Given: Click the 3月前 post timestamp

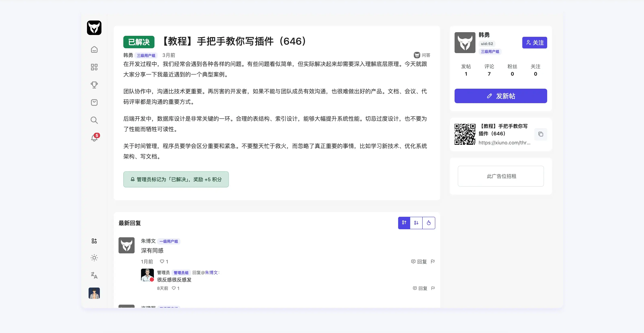Looking at the screenshot, I should click(x=169, y=55).
